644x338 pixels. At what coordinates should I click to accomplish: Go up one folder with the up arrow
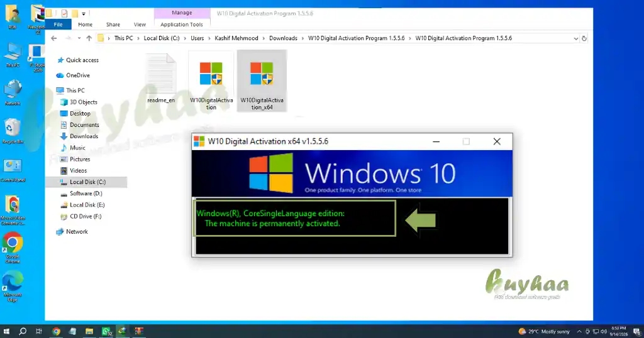pyautogui.click(x=89, y=38)
